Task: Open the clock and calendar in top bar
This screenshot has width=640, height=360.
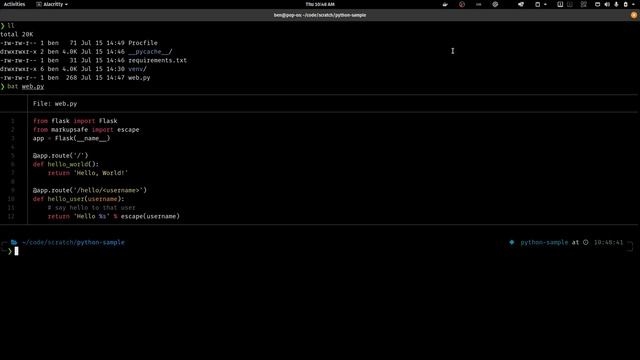Action: pyautogui.click(x=320, y=4)
